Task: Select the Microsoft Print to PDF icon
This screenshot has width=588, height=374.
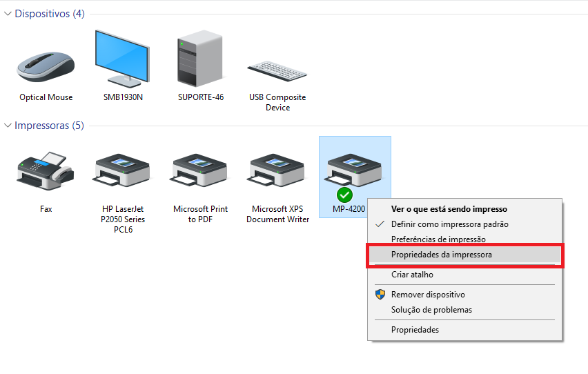Action: 199,170
